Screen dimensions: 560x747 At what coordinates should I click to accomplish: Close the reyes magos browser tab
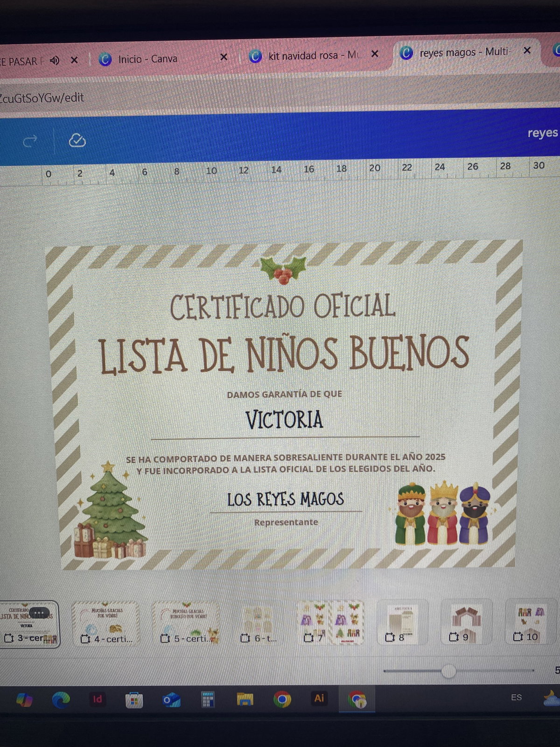pos(527,50)
